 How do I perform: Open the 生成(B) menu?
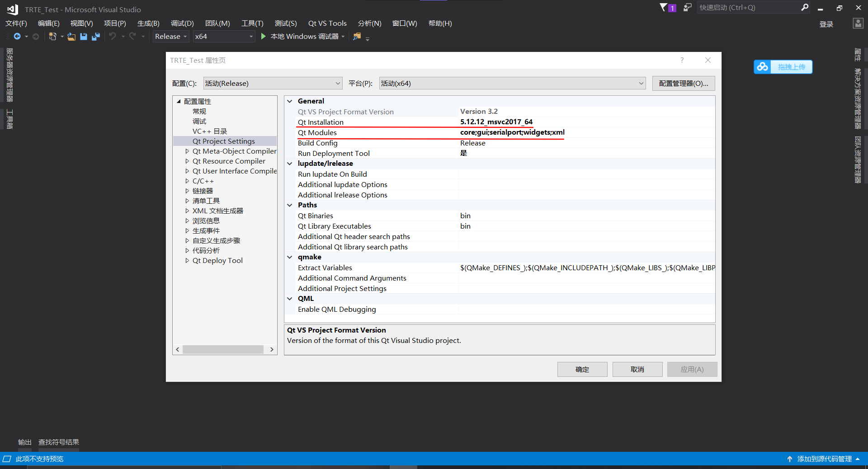pos(148,23)
